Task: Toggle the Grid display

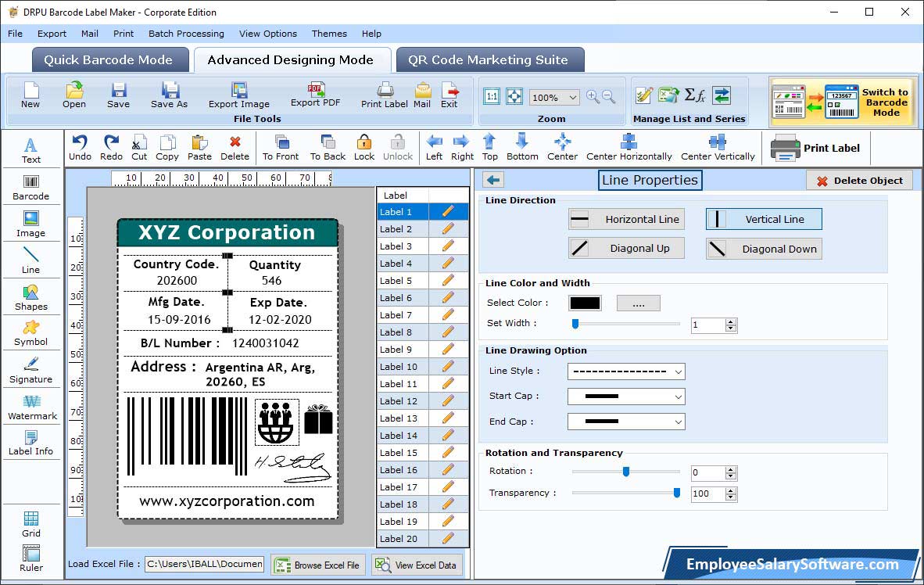Action: coord(31,524)
